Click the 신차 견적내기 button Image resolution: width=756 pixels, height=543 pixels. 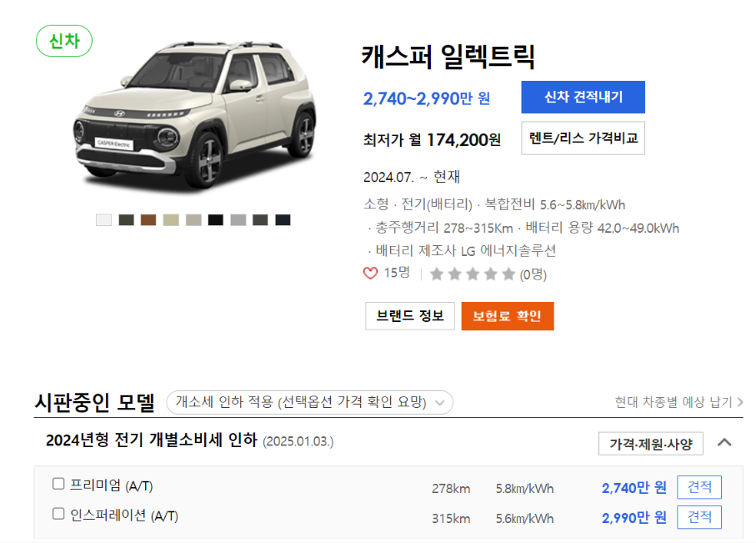(582, 97)
